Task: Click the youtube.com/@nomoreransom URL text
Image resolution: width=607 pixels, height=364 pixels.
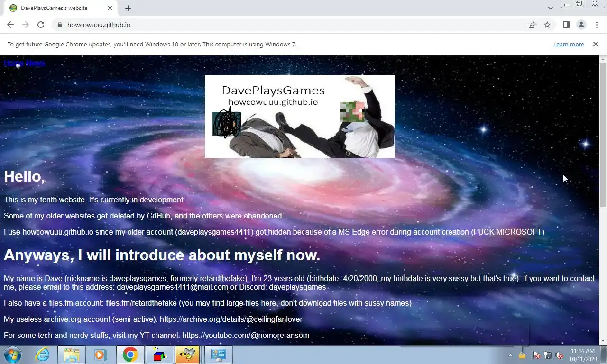Action: pyautogui.click(x=246, y=335)
